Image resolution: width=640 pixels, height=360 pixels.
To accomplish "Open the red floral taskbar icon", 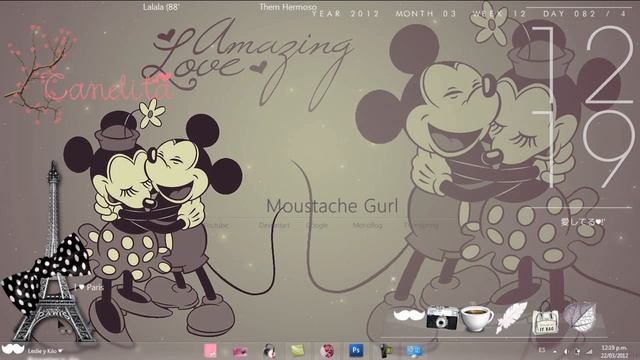I will 327,351.
